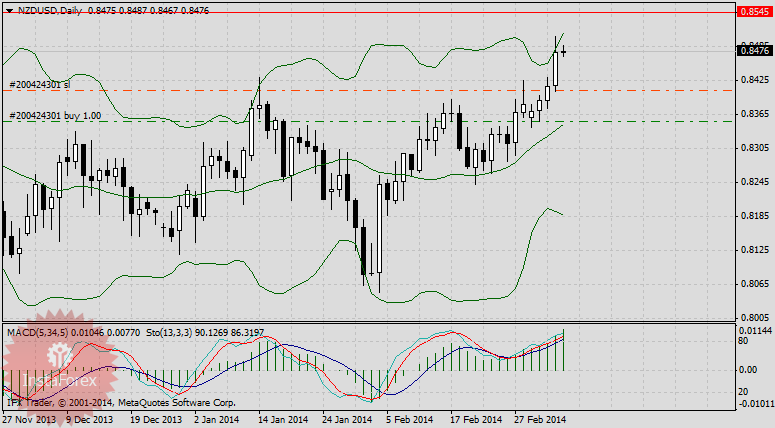This screenshot has width=775, height=428.
Task: Select the red 0.8545 price level tag
Action: coord(752,13)
